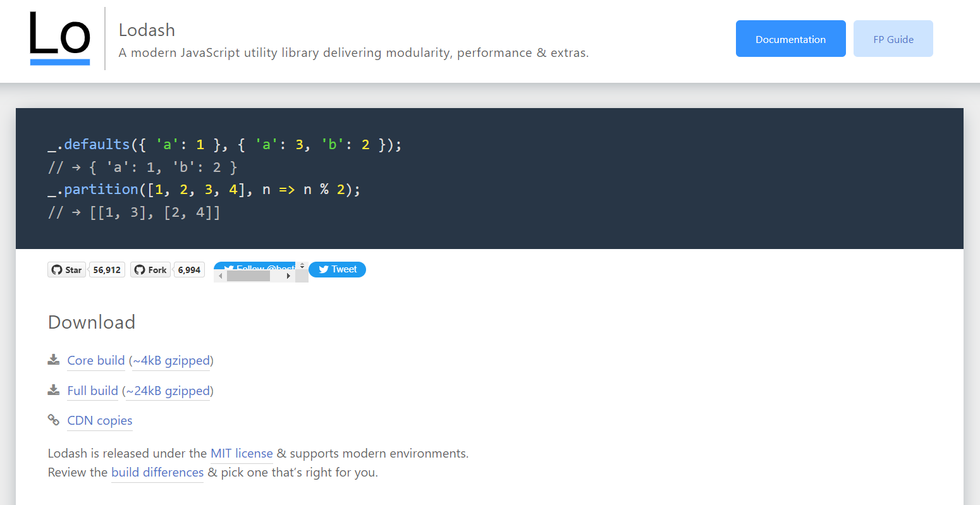Screen dimensions: 980x505
Task: Download the Core build
Action: (96, 360)
